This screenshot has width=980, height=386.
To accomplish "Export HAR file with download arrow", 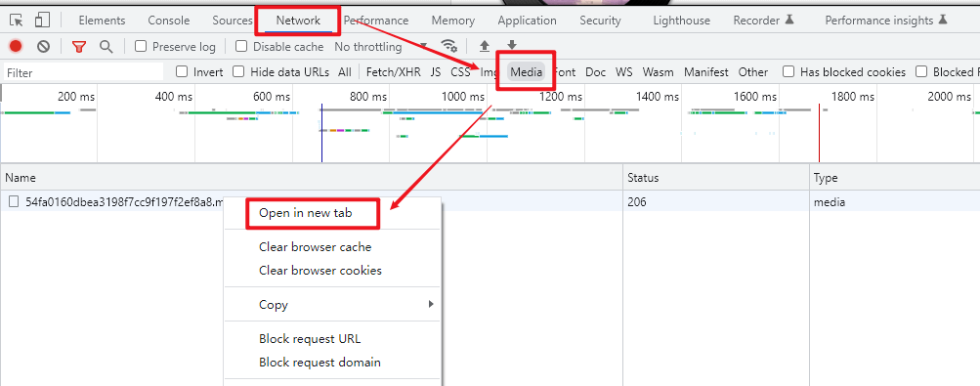I will pos(512,45).
